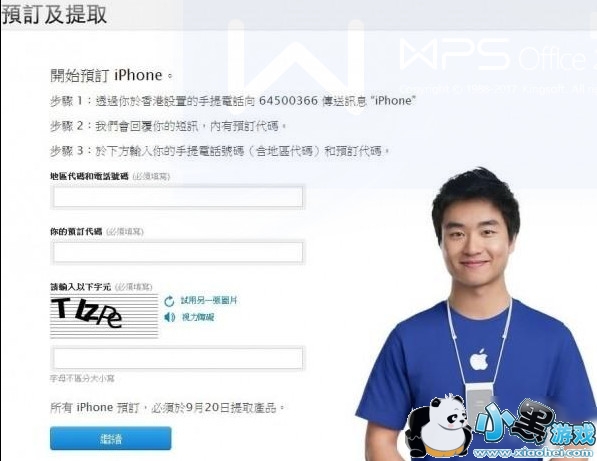Screen dimensions: 597x461
Task: Click the refresh captcha arrow icon
Action: click(x=169, y=301)
